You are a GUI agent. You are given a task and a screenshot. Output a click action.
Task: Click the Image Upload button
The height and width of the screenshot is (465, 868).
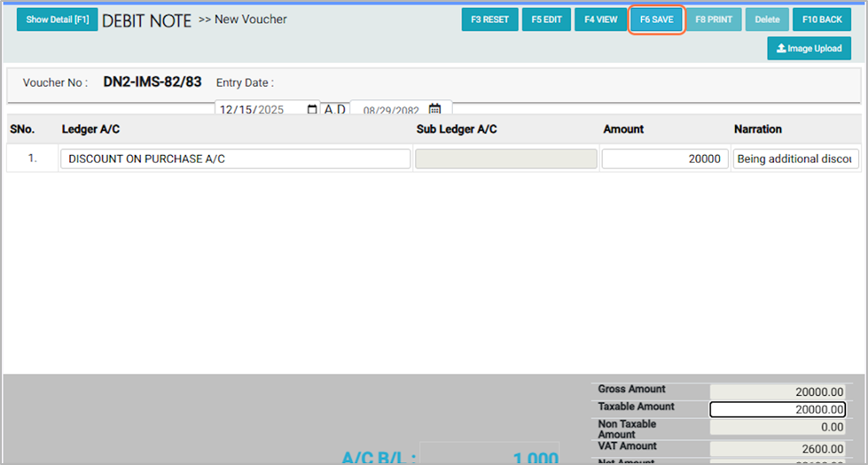[809, 49]
